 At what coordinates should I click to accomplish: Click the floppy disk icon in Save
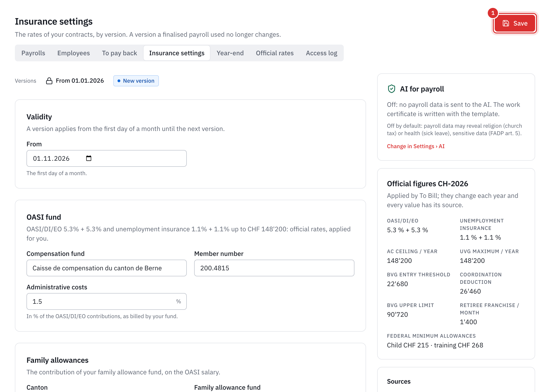[505, 23]
